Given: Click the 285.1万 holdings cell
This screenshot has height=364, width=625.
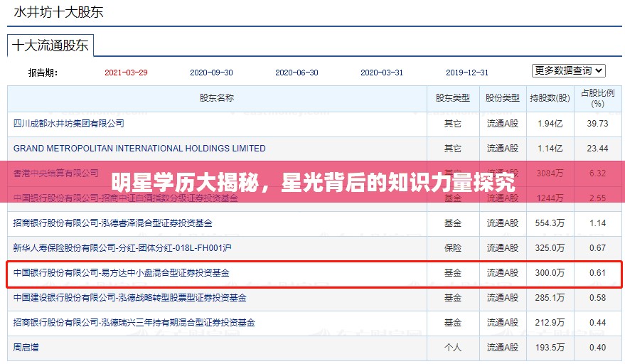Looking at the screenshot, I should (550, 298).
